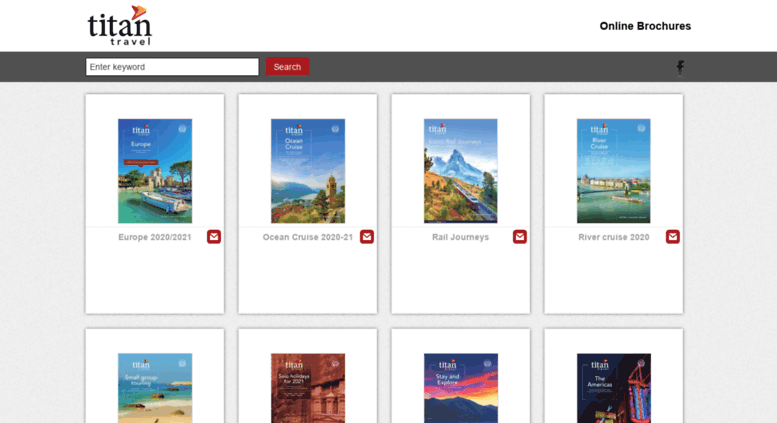Viewport: 777px width, 423px height.
Task: Click the Ocean Cruise 2020-21 title text
Action: pyautogui.click(x=308, y=237)
